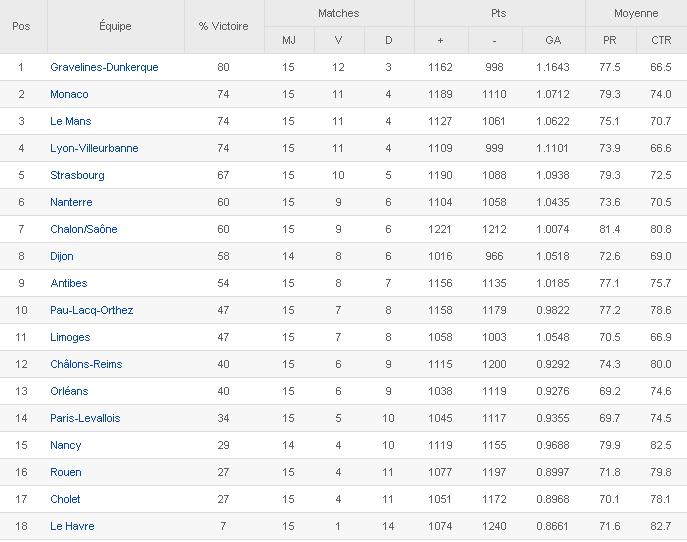Click the Monaco team link
This screenshot has width=687, height=542.
[x=69, y=94]
